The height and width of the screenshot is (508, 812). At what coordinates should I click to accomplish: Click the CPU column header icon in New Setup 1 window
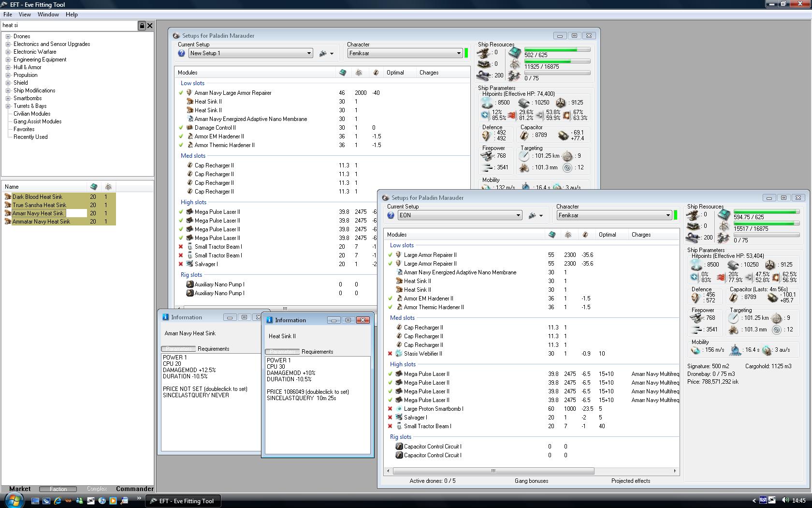pyautogui.click(x=343, y=73)
